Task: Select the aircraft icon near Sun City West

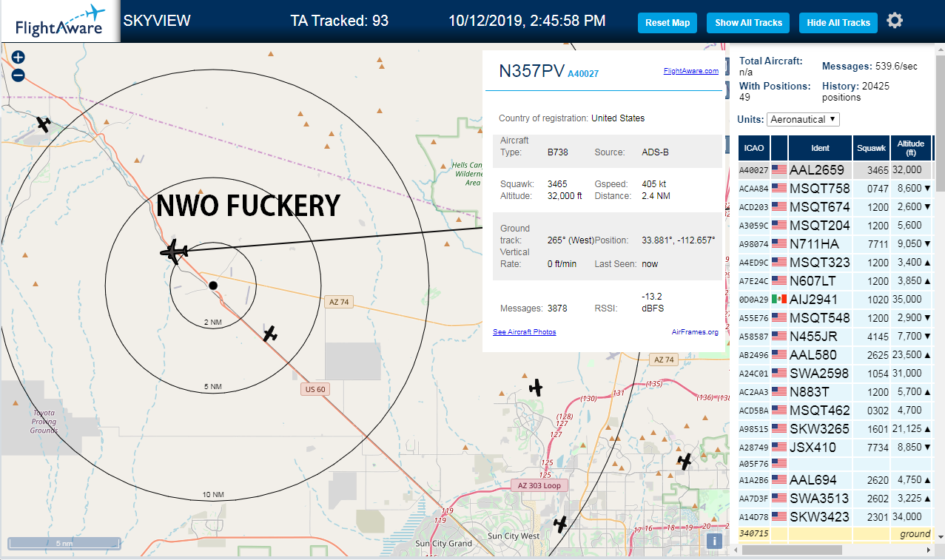Action: coord(561,524)
